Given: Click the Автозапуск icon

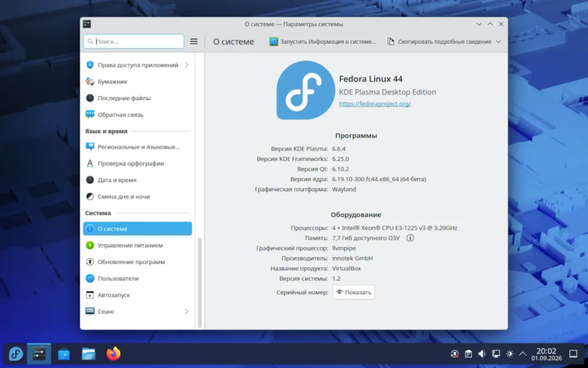Looking at the screenshot, I should [90, 295].
